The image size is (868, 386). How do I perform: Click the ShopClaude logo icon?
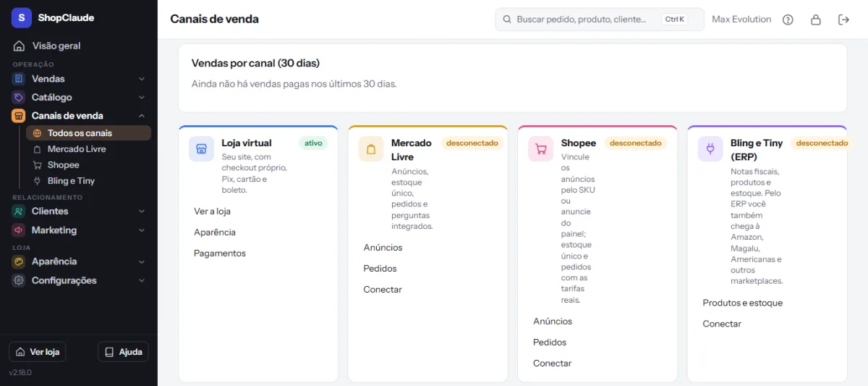coord(21,17)
